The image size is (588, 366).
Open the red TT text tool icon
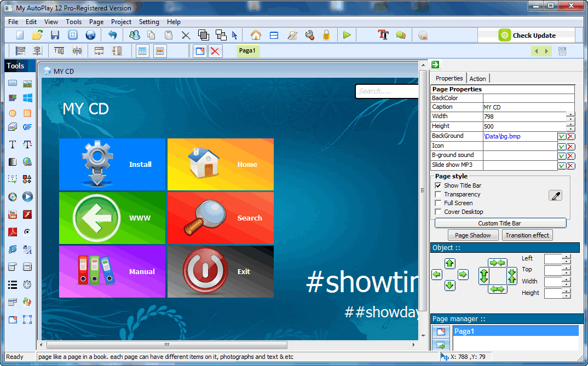click(x=383, y=35)
